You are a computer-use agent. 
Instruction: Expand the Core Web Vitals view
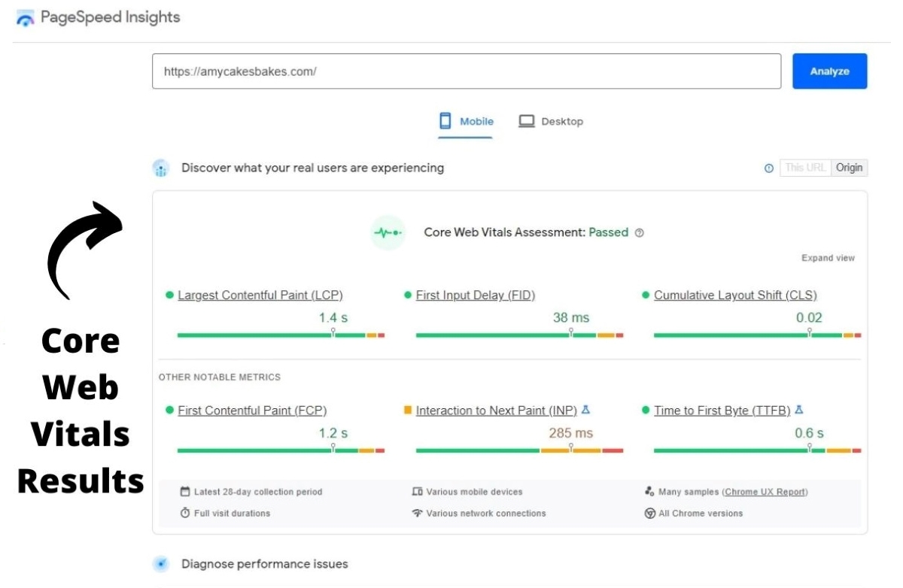(828, 258)
